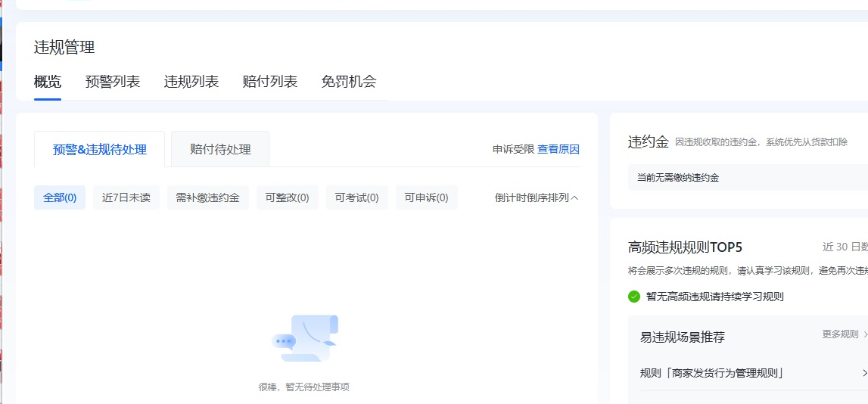Click the empty-state document illustration
The image size is (868, 404).
(x=304, y=338)
